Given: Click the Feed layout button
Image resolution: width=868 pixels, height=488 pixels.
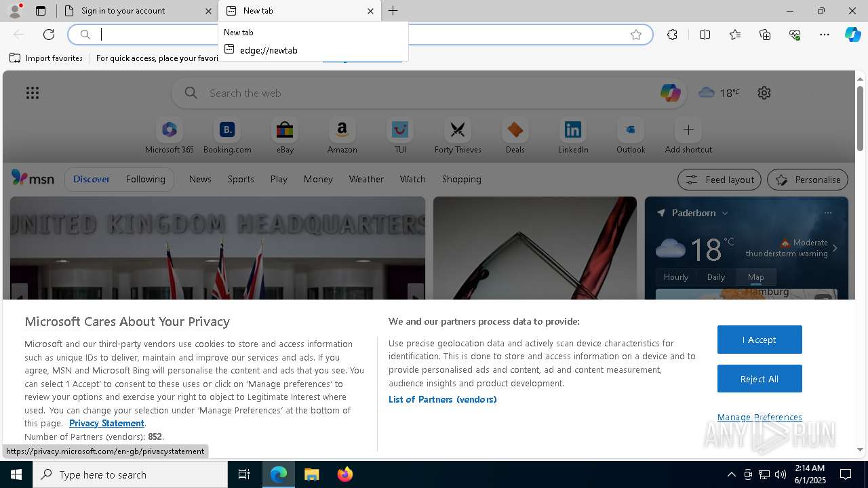Looking at the screenshot, I should tap(720, 180).
